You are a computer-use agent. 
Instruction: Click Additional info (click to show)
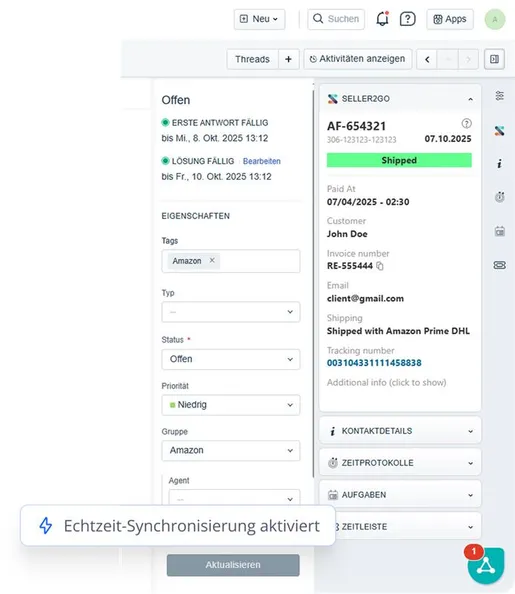[x=387, y=383]
